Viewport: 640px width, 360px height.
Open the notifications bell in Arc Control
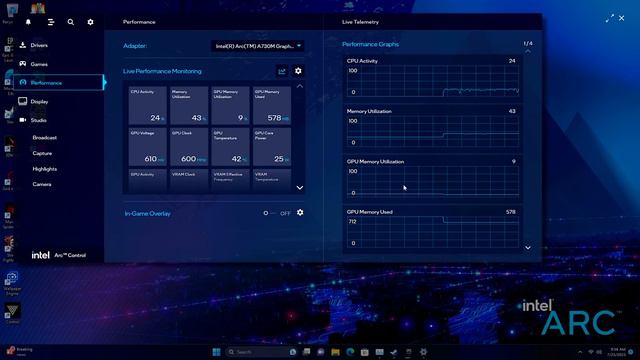pos(28,22)
